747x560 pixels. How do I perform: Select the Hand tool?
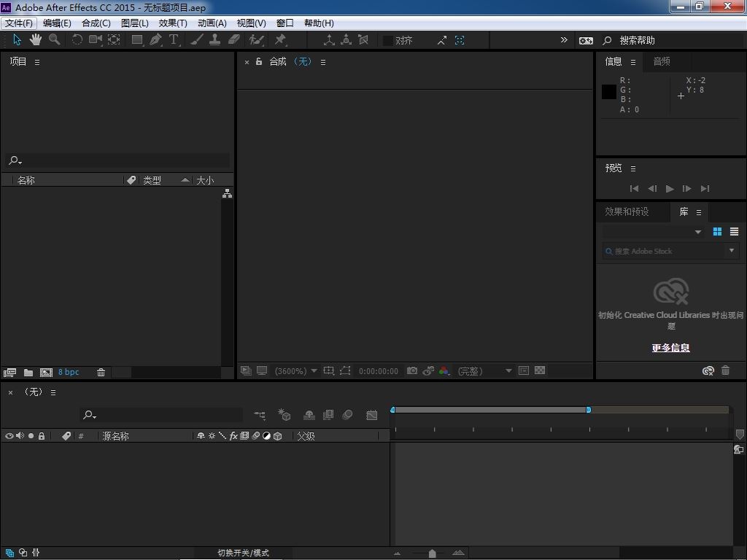coord(35,40)
